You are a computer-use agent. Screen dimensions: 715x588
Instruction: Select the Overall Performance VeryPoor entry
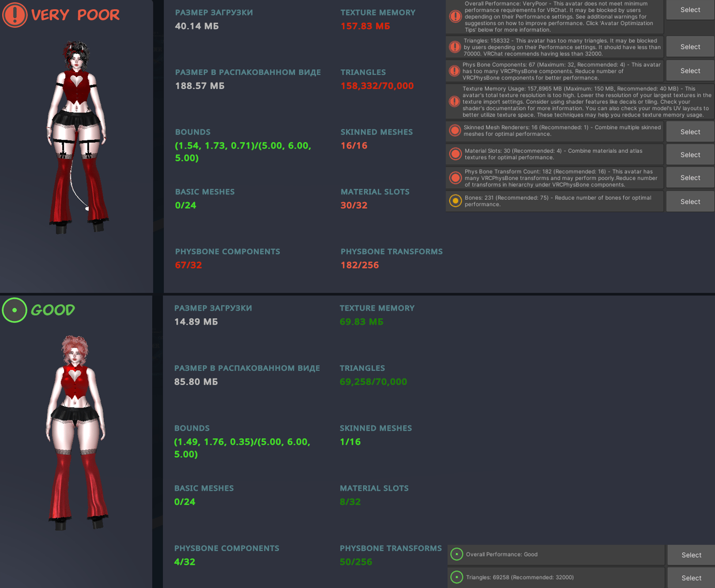(x=690, y=10)
